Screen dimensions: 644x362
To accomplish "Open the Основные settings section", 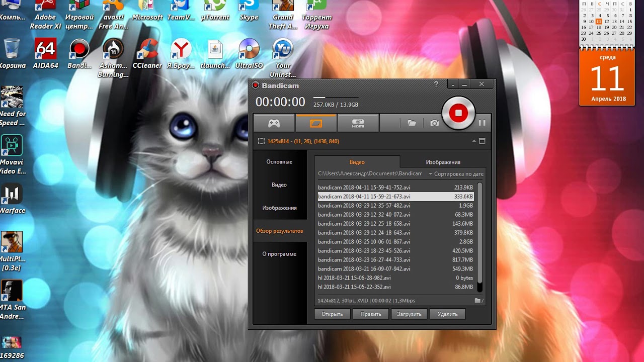I will tap(279, 162).
